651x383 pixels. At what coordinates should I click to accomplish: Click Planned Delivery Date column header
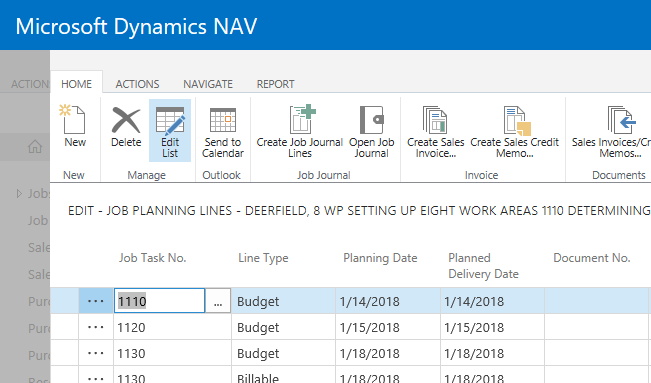pos(483,266)
